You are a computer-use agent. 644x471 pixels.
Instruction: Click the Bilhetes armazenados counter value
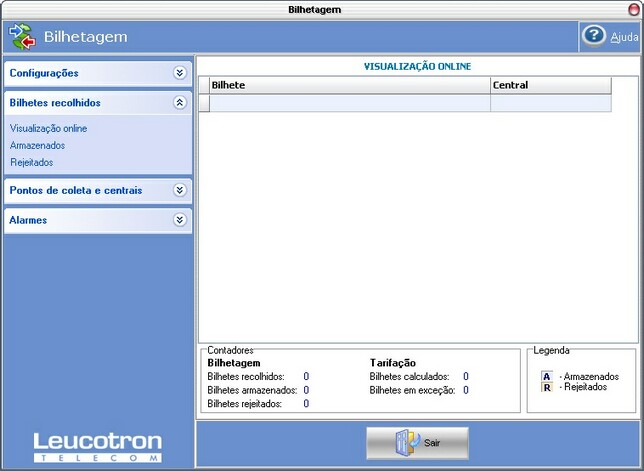click(x=306, y=390)
